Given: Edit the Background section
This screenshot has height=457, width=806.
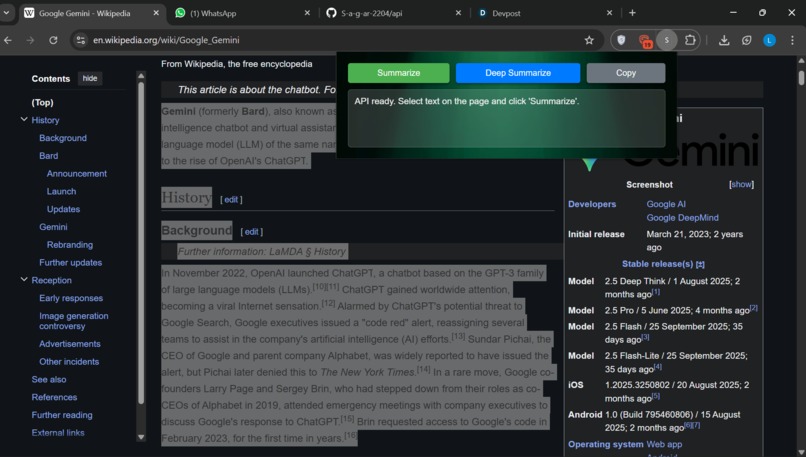Looking at the screenshot, I should click(x=251, y=232).
